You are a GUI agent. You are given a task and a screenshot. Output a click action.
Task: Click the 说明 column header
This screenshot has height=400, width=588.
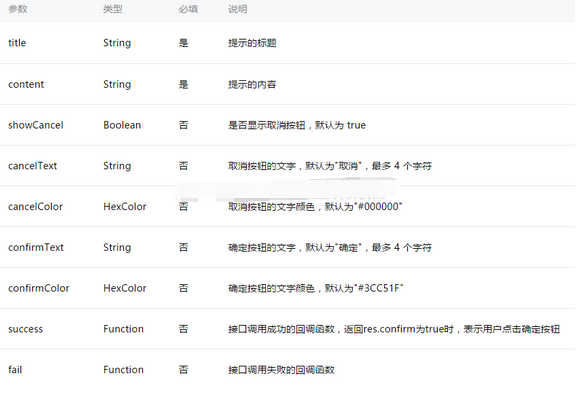(237, 9)
